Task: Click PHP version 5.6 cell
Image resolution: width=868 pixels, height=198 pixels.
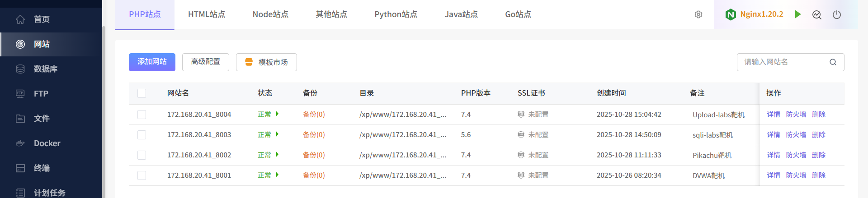Action: (466, 135)
